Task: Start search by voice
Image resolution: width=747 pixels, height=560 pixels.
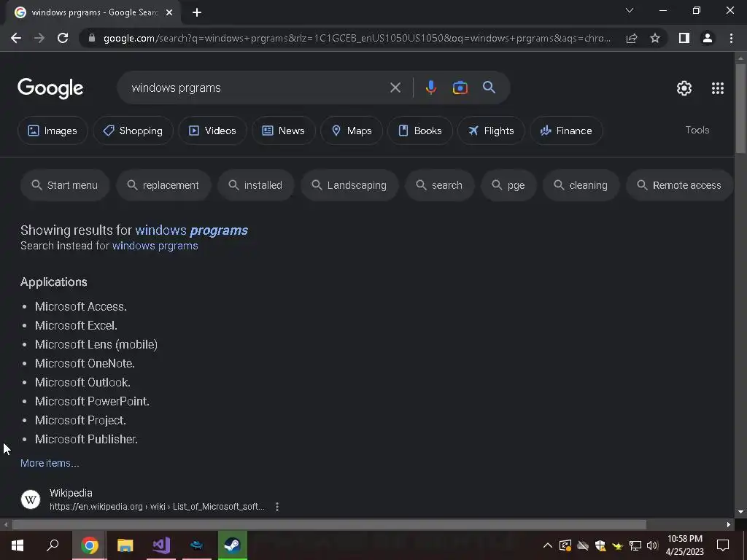Action: coord(430,87)
